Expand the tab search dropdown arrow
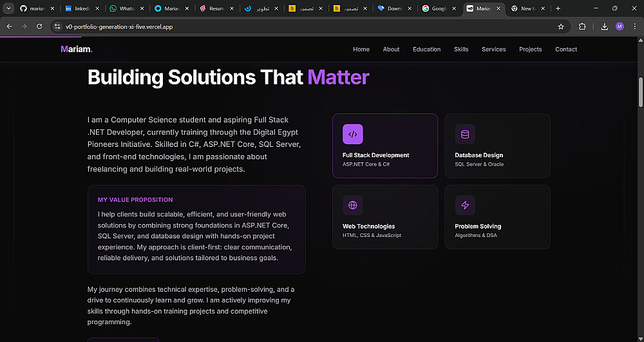 click(8, 8)
